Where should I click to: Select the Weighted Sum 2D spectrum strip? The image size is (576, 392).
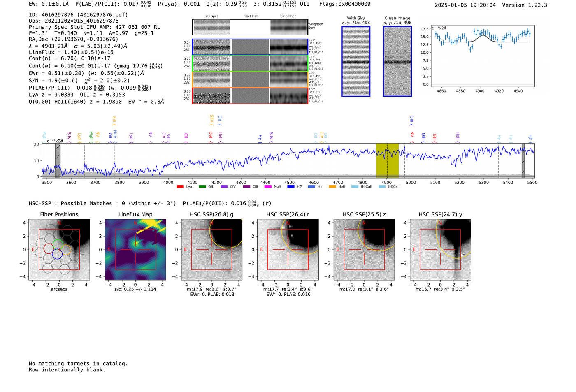point(250,27)
